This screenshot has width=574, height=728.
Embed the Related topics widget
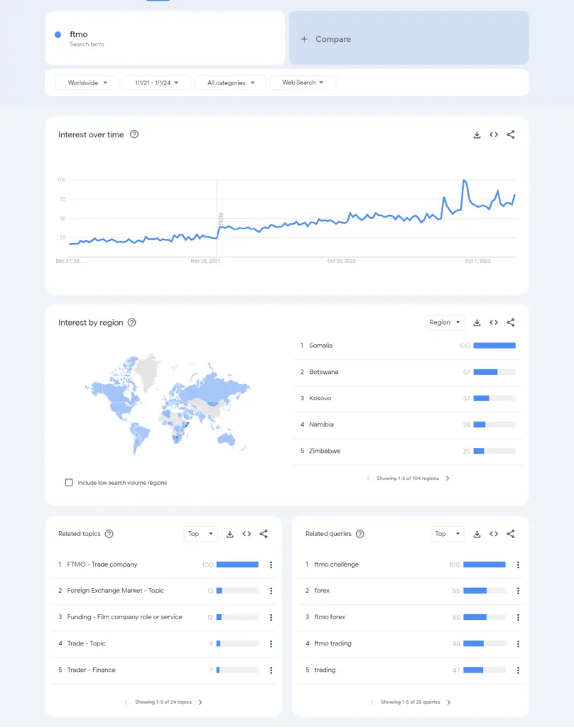[247, 534]
